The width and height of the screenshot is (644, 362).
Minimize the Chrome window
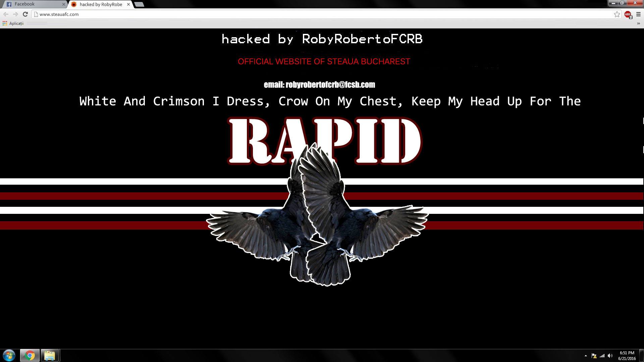point(613,3)
